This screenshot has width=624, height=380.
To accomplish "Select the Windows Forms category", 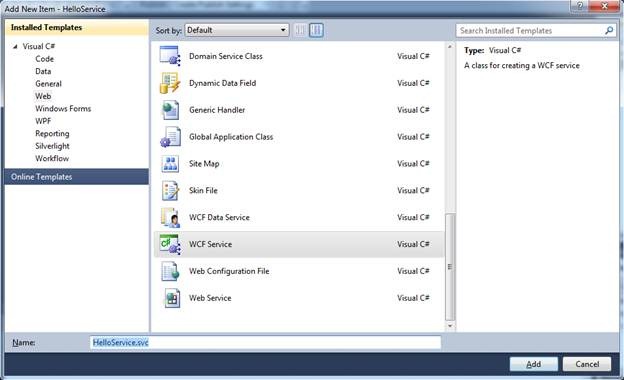I will click(x=63, y=109).
